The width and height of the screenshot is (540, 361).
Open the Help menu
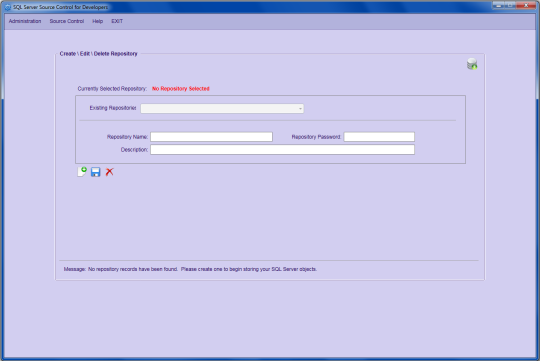click(97, 21)
